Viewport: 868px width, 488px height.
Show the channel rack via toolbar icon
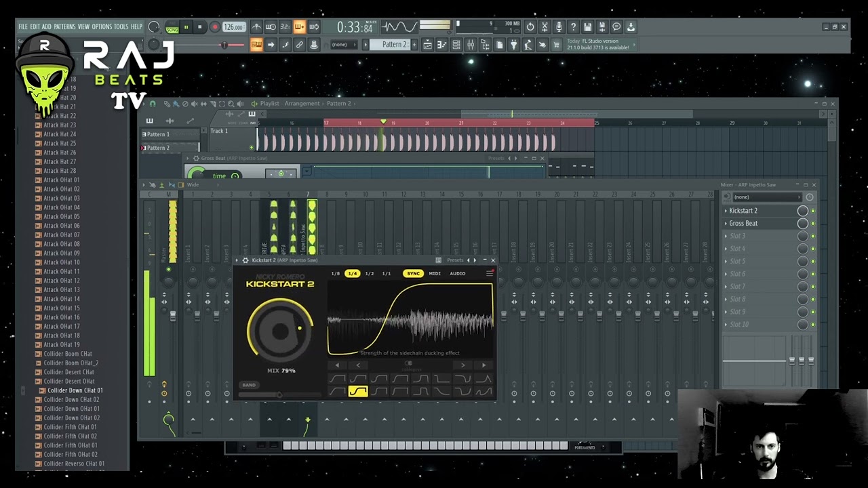456,45
